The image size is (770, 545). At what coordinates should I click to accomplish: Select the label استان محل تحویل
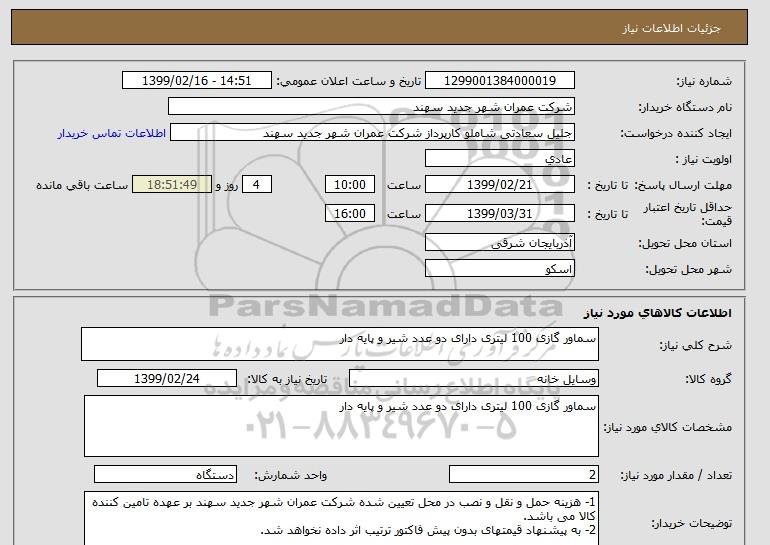click(685, 244)
